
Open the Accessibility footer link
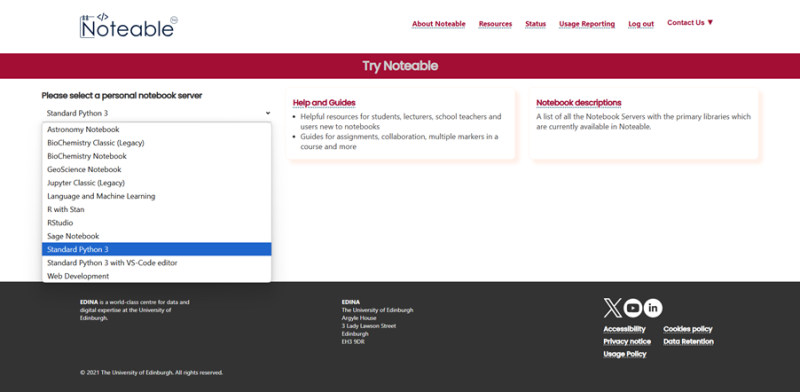click(624, 329)
